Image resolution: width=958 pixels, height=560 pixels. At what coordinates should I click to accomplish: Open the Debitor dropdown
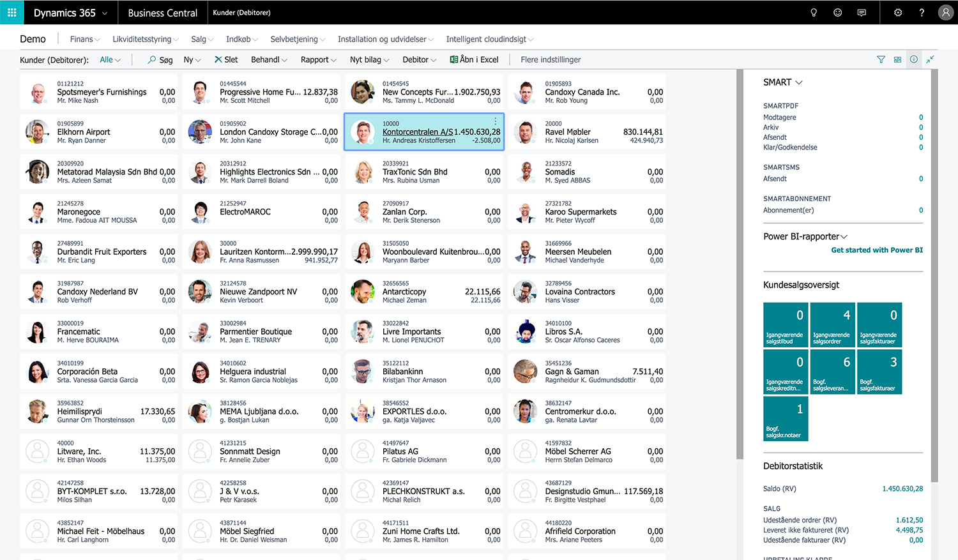pyautogui.click(x=420, y=59)
